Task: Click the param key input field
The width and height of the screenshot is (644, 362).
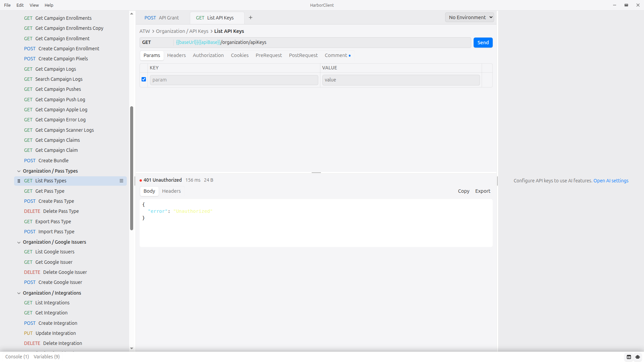Action: (x=234, y=80)
